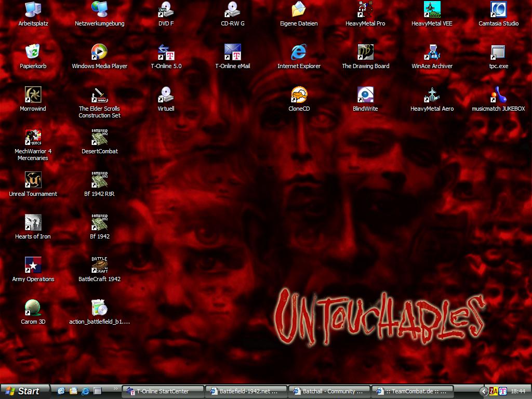Open The Elder Scrolls Construction Set
Image resolution: width=532 pixels, height=399 pixels.
point(99,102)
